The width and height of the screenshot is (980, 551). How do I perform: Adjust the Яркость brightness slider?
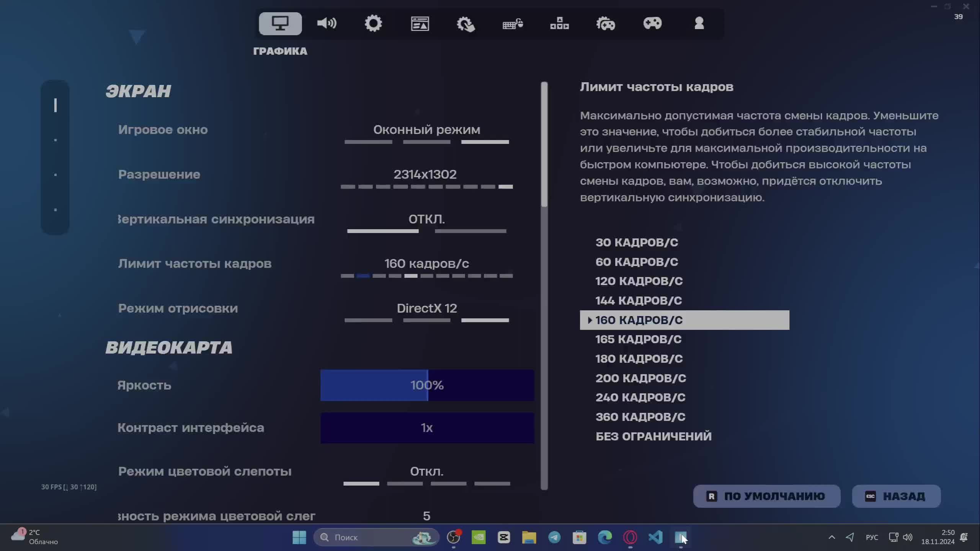pos(426,385)
